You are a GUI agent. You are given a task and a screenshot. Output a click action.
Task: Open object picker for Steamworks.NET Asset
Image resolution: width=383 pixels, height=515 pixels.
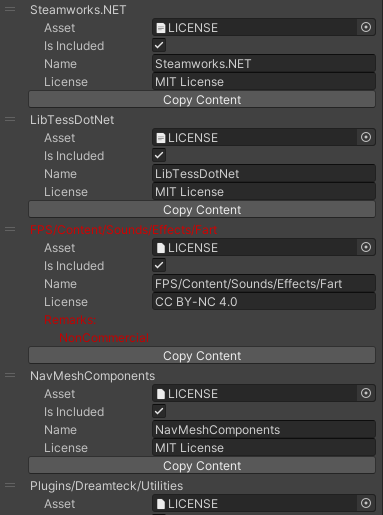(x=366, y=27)
